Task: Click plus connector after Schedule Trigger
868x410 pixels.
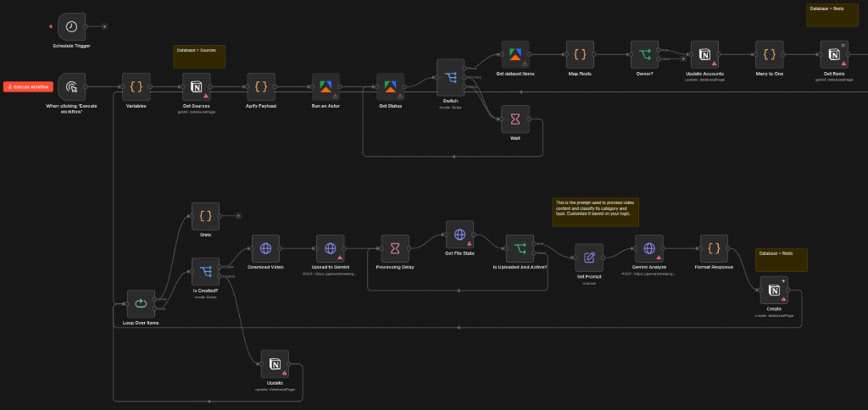Action: (x=104, y=26)
